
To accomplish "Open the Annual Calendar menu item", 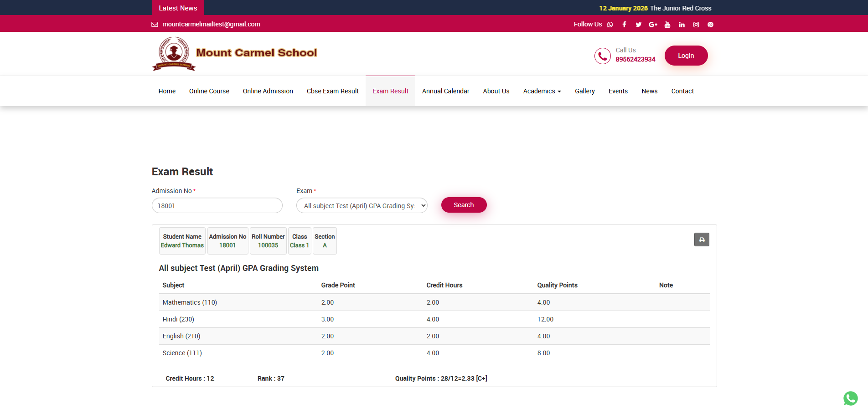I will (445, 91).
